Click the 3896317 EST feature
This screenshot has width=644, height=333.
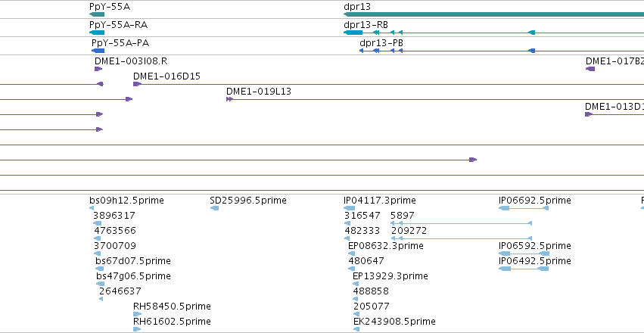[98, 223]
